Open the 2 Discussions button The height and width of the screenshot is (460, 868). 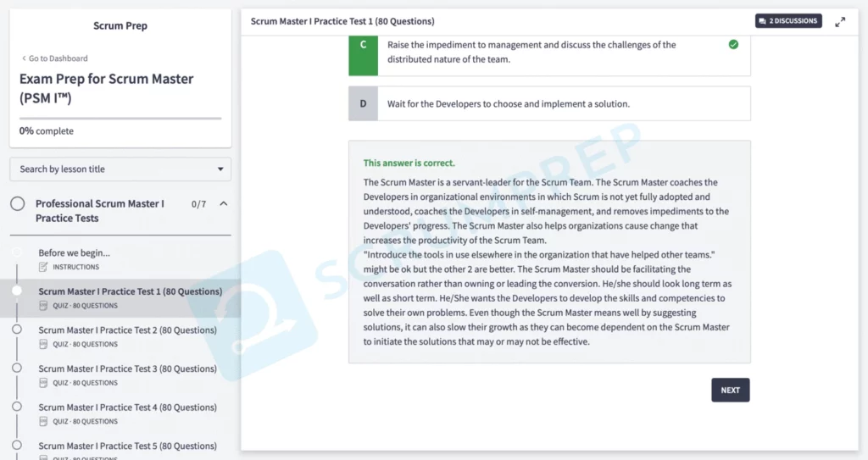point(788,21)
